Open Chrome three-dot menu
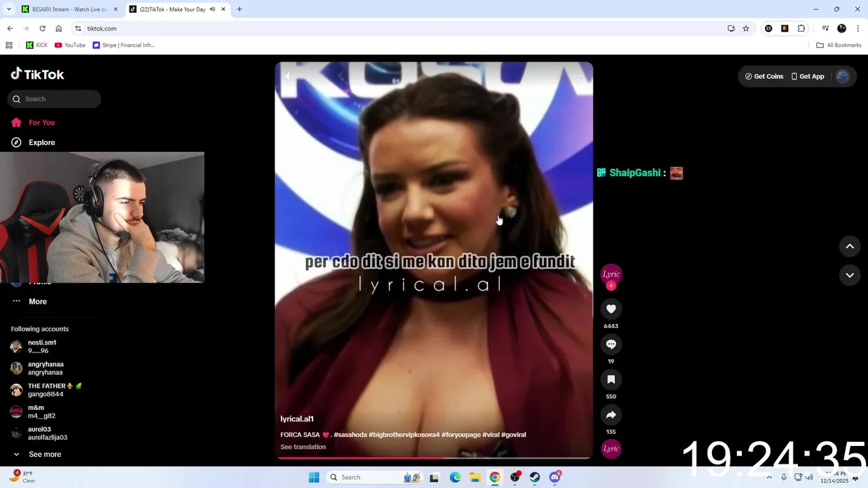 (858, 28)
